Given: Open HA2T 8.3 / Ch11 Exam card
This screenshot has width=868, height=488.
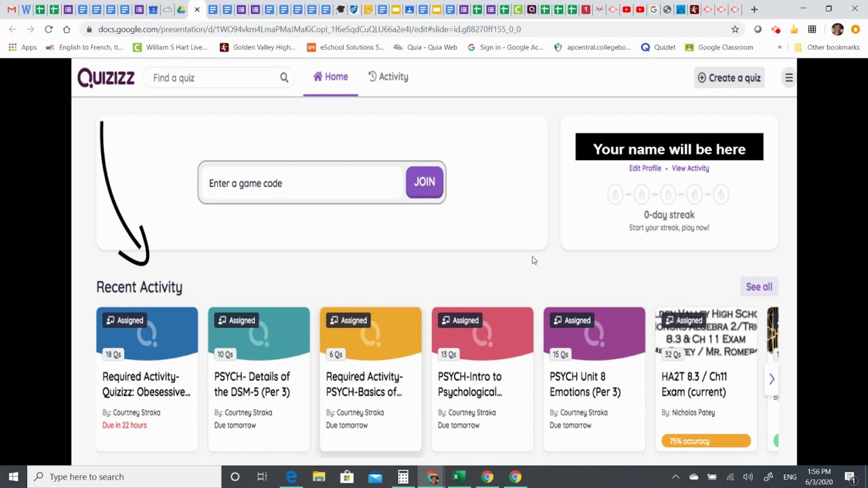Looking at the screenshot, I should [x=707, y=379].
